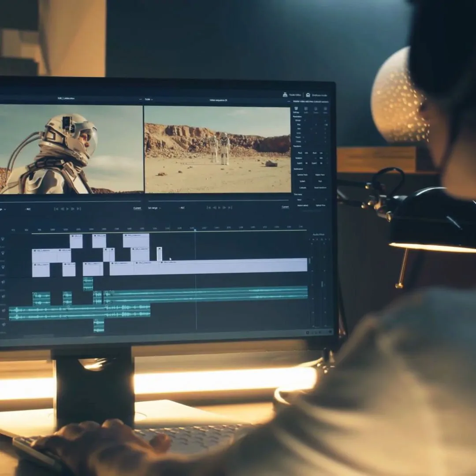The height and width of the screenshot is (476, 476).
Task: Select the Optical Flow option in Time warp section
Action: pyautogui.click(x=320, y=206)
